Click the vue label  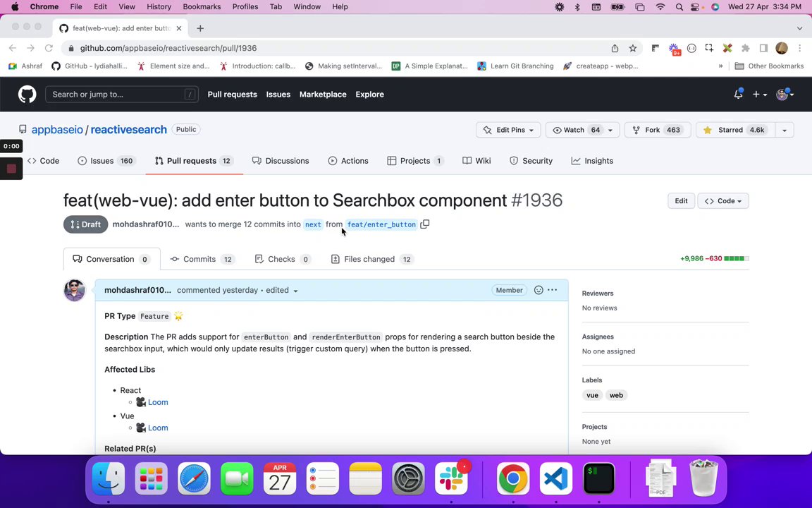(592, 395)
